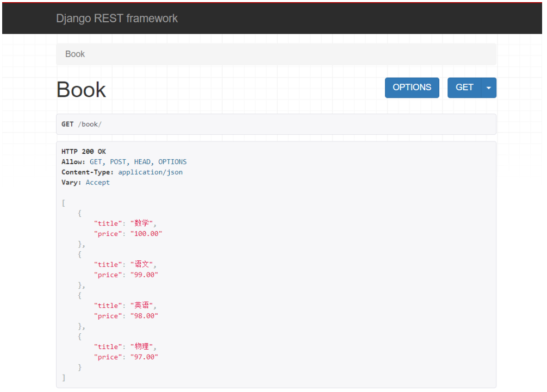The height and width of the screenshot is (392, 547).
Task: Select the Book breadcrumb item
Action: (75, 54)
